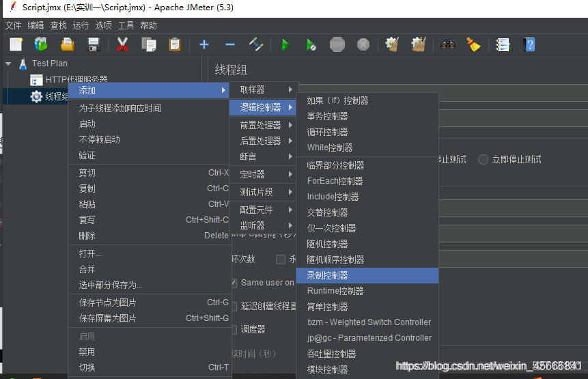The image size is (588, 379).
Task: Click the HTTP proxy server tree icon
Action: coord(36,80)
